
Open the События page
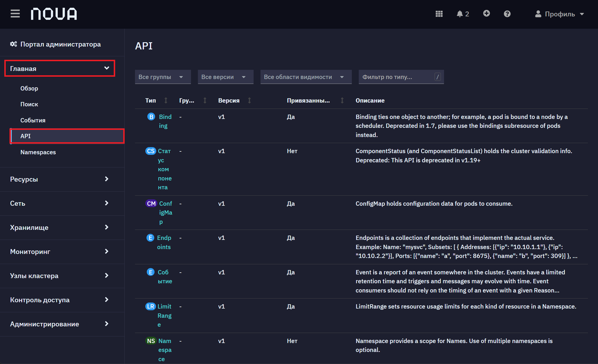tap(33, 120)
